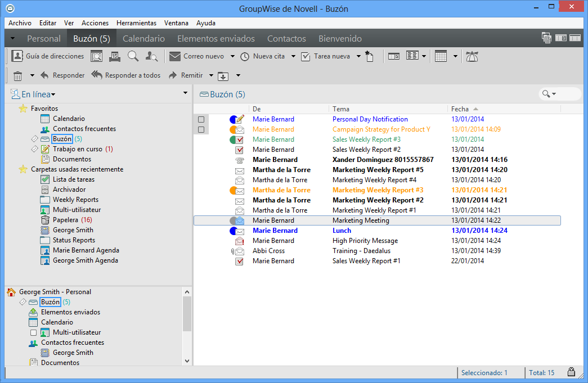This screenshot has height=383, width=588.
Task: Click the lock icon in status bar
Action: pos(571,372)
